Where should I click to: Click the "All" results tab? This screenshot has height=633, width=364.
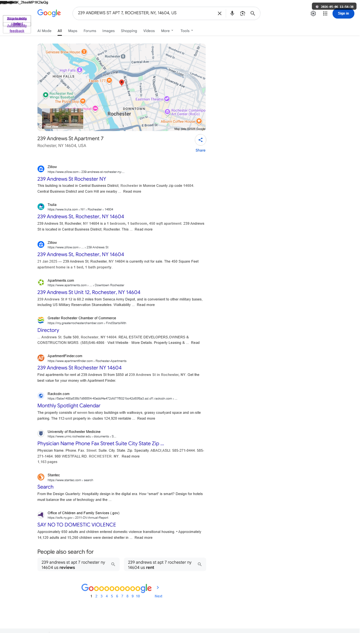coord(60,31)
